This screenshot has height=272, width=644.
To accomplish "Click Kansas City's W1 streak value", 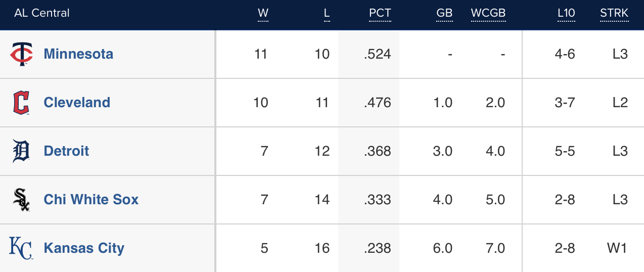I will pos(617,248).
